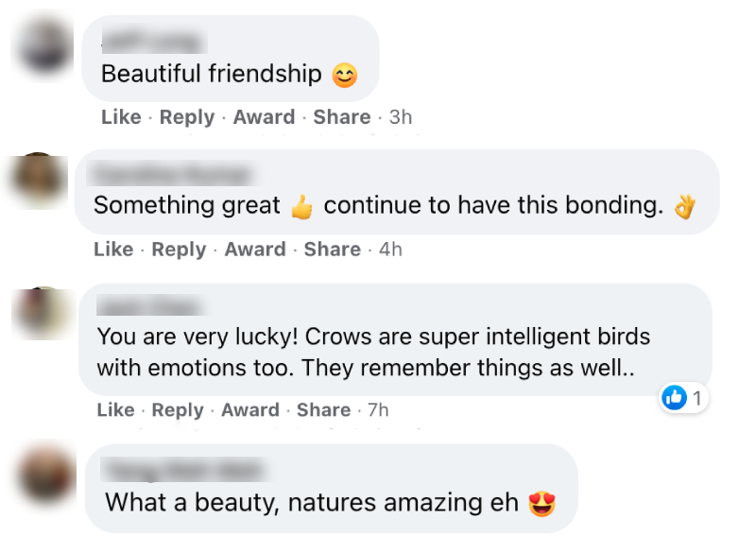This screenshot has height=536, width=756.
Task: View the blue thumbs-up reaction on crows comment
Action: pyautogui.click(x=675, y=398)
